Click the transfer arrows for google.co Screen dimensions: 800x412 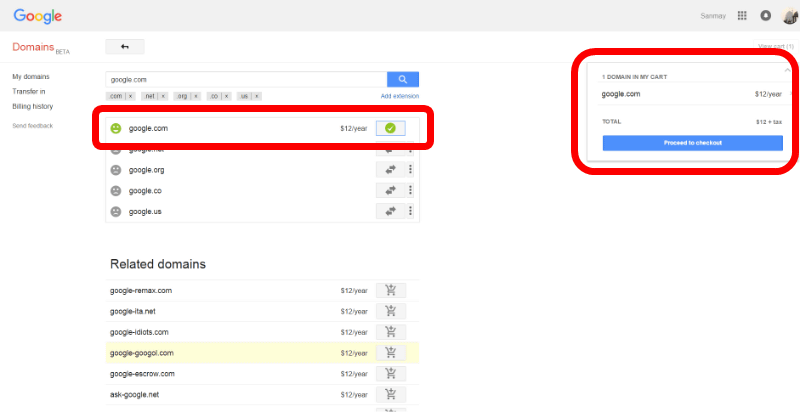tap(390, 191)
